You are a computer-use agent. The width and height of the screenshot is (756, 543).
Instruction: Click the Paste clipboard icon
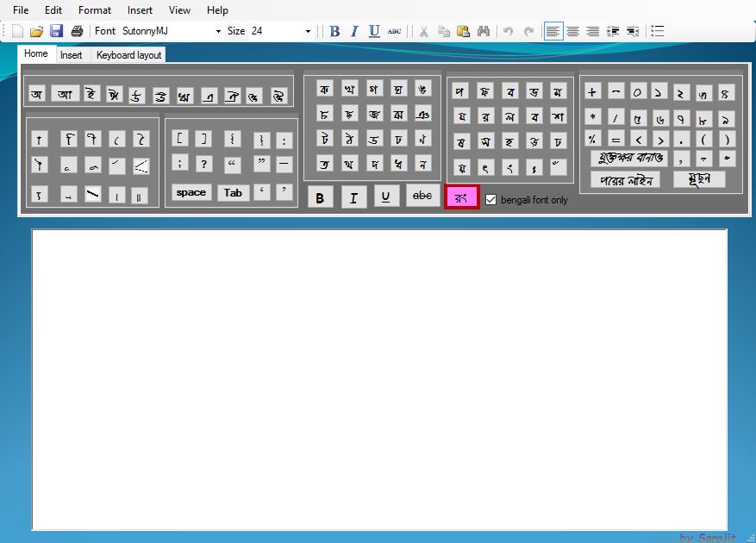463,31
